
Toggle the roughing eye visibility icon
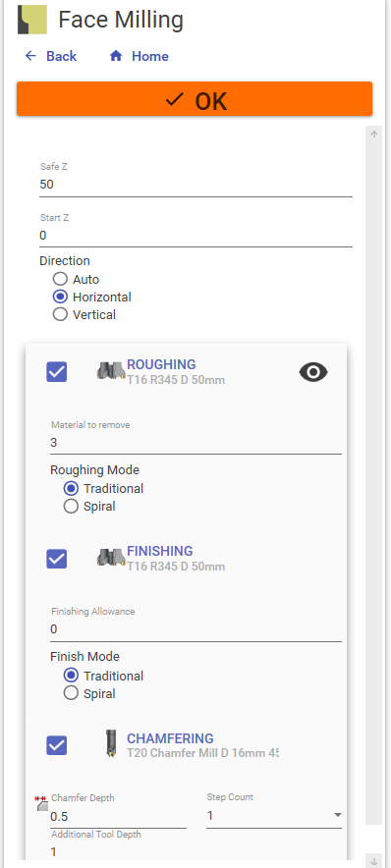pos(313,372)
